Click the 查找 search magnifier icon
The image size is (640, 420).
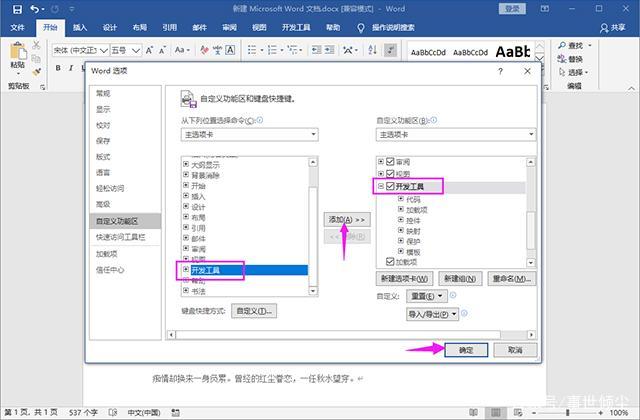point(562,46)
